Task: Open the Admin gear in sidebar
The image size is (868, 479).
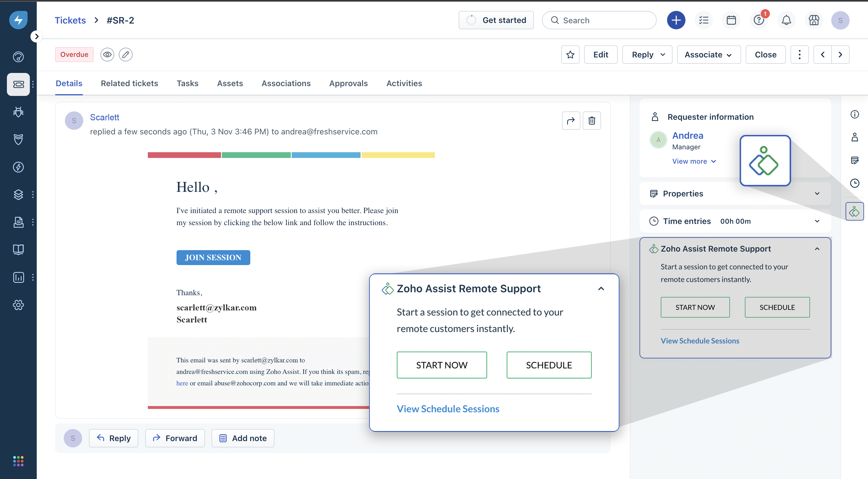Action: click(x=18, y=305)
